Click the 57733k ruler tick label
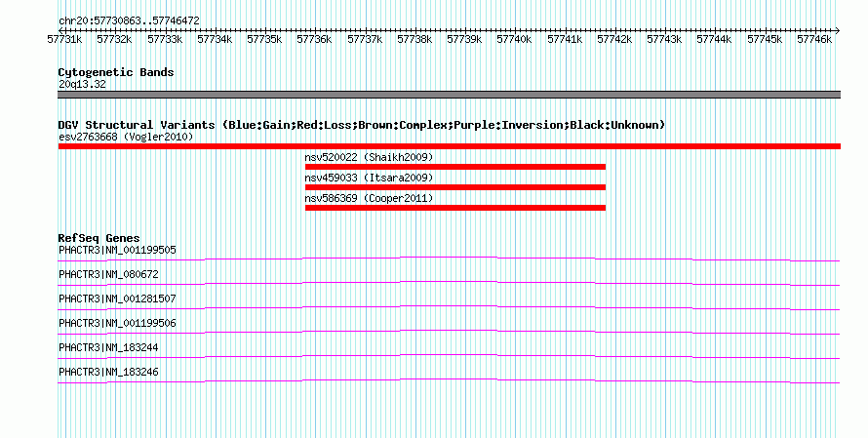The image size is (868, 438). coord(165,39)
